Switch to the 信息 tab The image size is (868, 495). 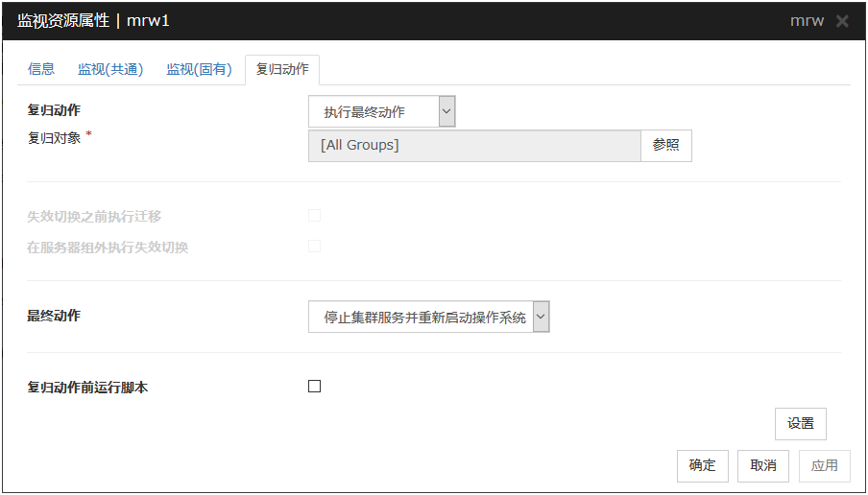point(41,69)
